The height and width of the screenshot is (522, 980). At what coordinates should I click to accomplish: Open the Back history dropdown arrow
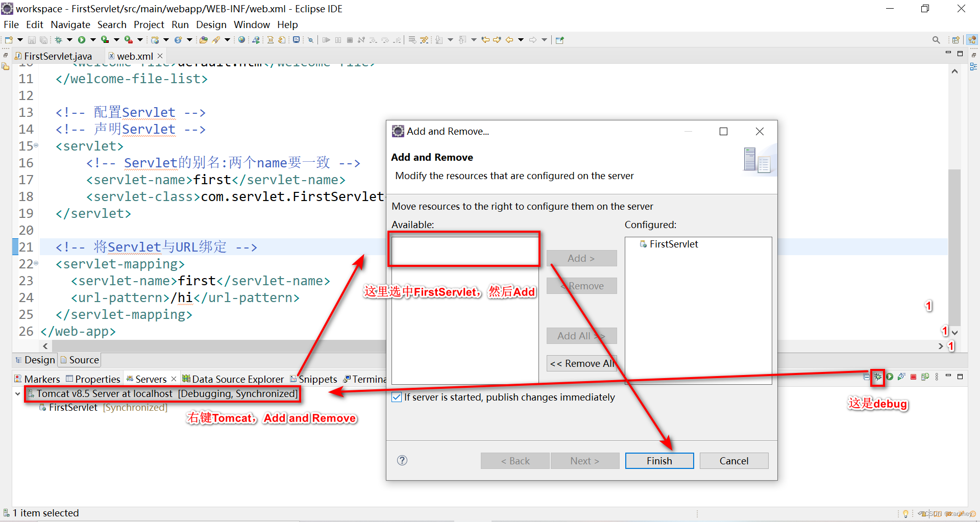coord(521,40)
